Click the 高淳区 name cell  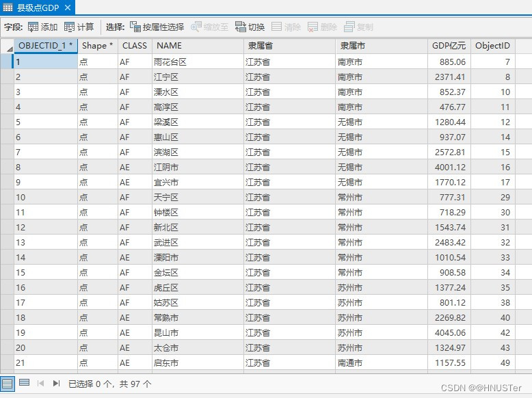coord(198,107)
